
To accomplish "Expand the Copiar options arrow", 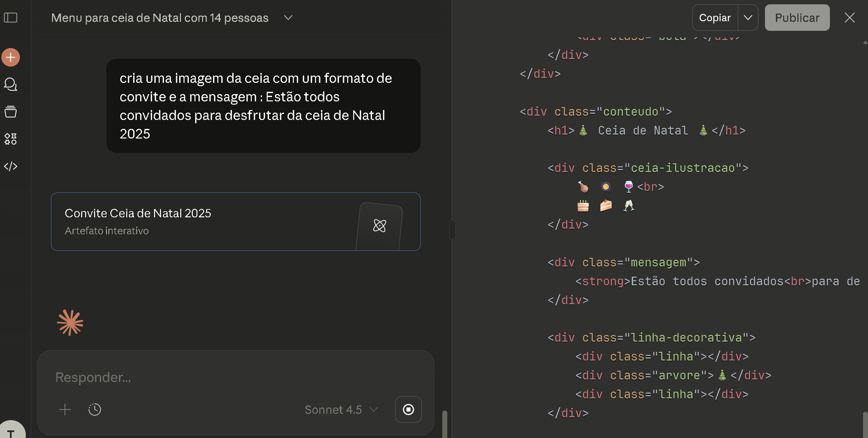I will [748, 18].
